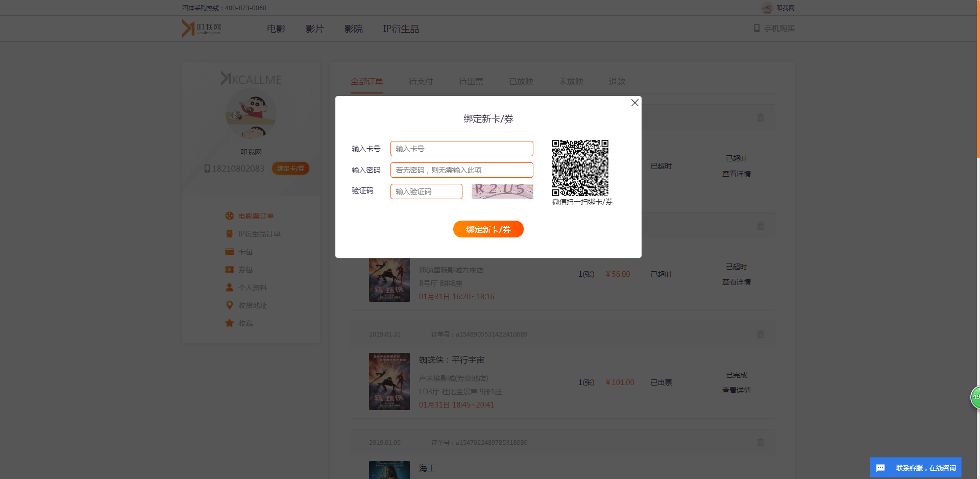980x479 pixels.
Task: Open the IP衍生品 menu
Action: coord(401,29)
